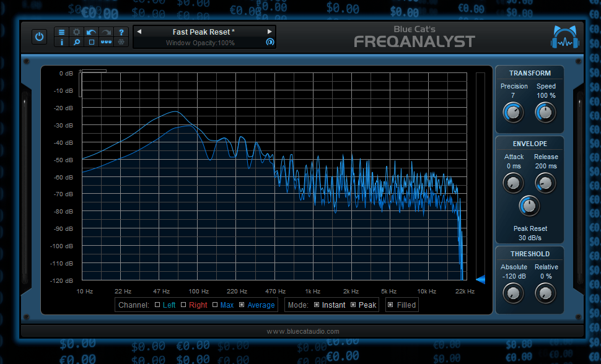Click the Peak Reset value 30 dB/s
601x364 pixels.
(x=530, y=238)
